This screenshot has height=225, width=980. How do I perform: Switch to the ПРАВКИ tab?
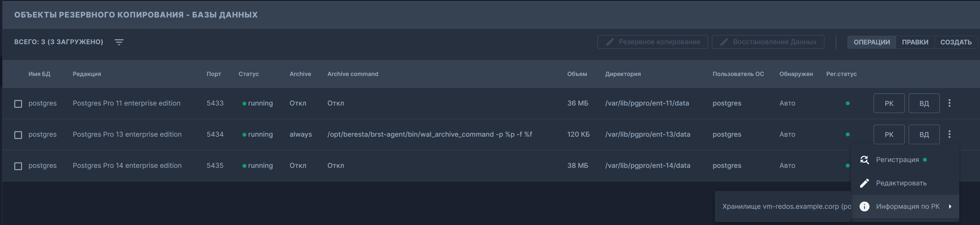point(915,42)
